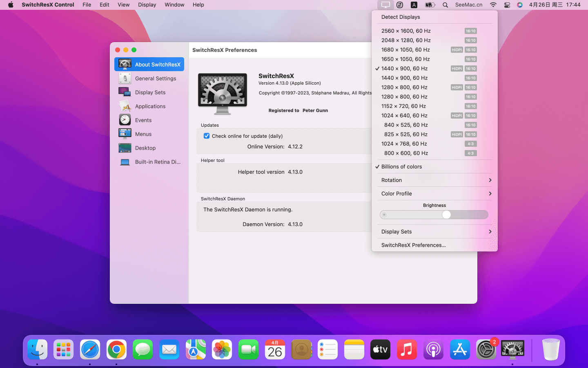Open the Desktop sidebar icon

(x=125, y=148)
